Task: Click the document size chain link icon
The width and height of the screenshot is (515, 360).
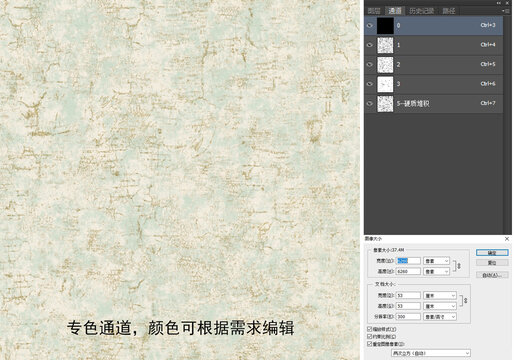Action: click(x=465, y=301)
